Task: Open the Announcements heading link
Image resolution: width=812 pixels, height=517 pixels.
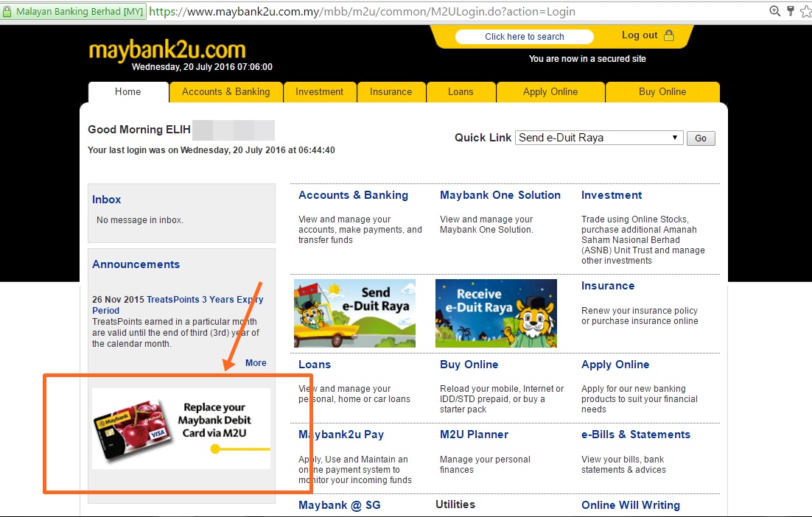Action: [x=136, y=264]
